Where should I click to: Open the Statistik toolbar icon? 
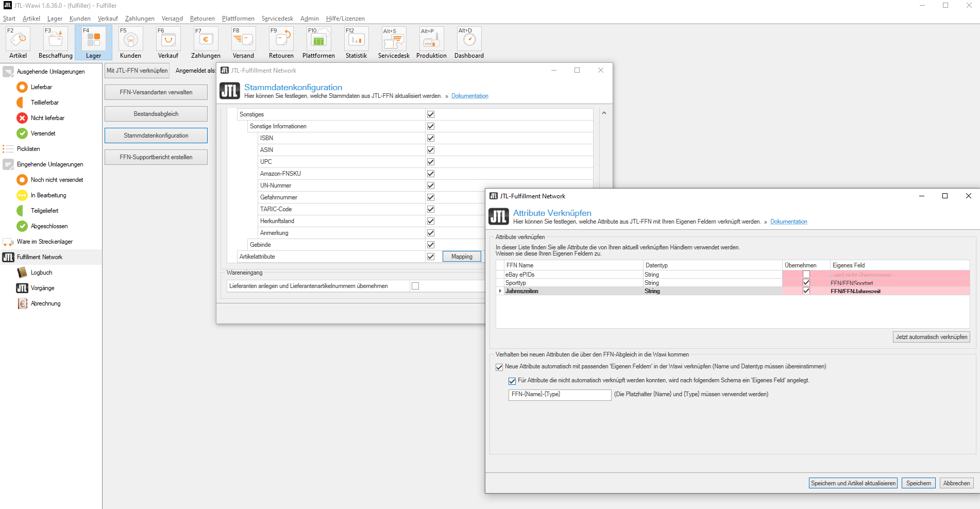(x=356, y=43)
